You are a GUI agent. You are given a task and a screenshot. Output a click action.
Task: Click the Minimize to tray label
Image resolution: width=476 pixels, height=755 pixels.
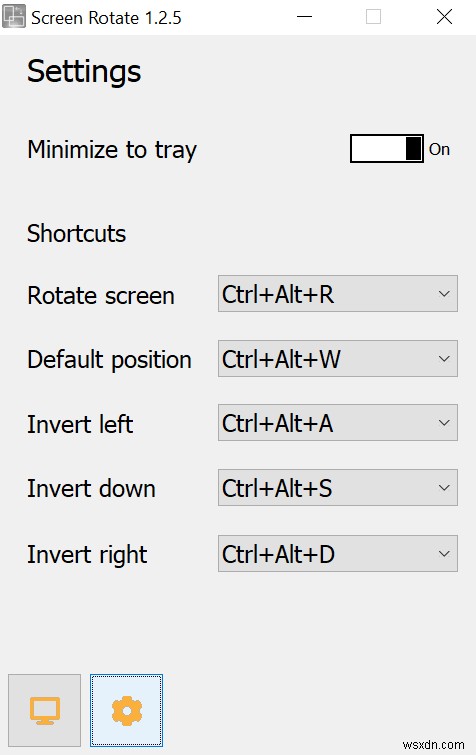coord(112,150)
